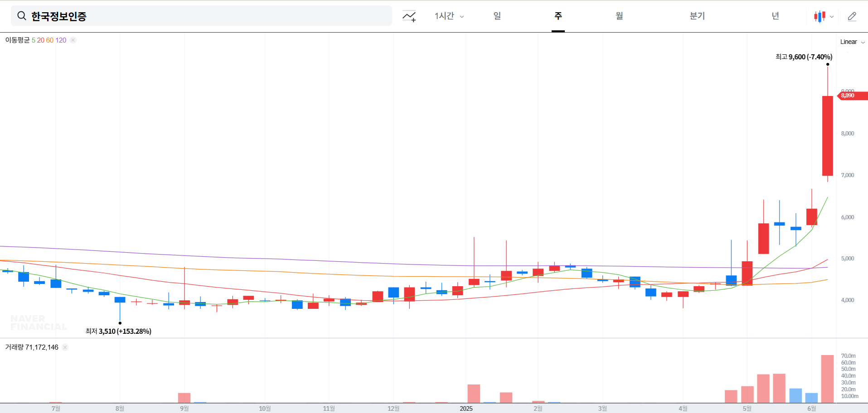Select the 분기 quarterly tab
Image resolution: width=868 pixels, height=413 pixels.
point(697,16)
